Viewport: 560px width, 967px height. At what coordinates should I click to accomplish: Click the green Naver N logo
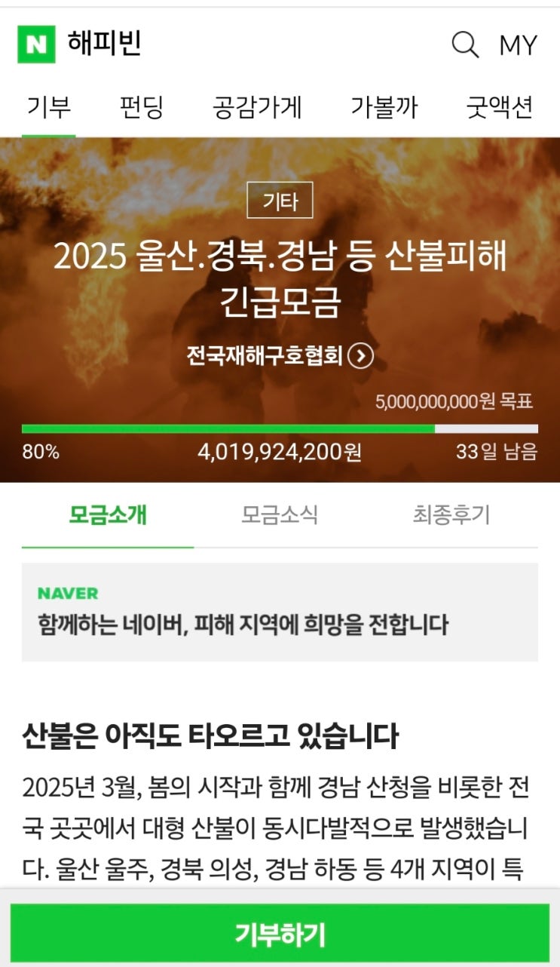pyautogui.click(x=36, y=45)
